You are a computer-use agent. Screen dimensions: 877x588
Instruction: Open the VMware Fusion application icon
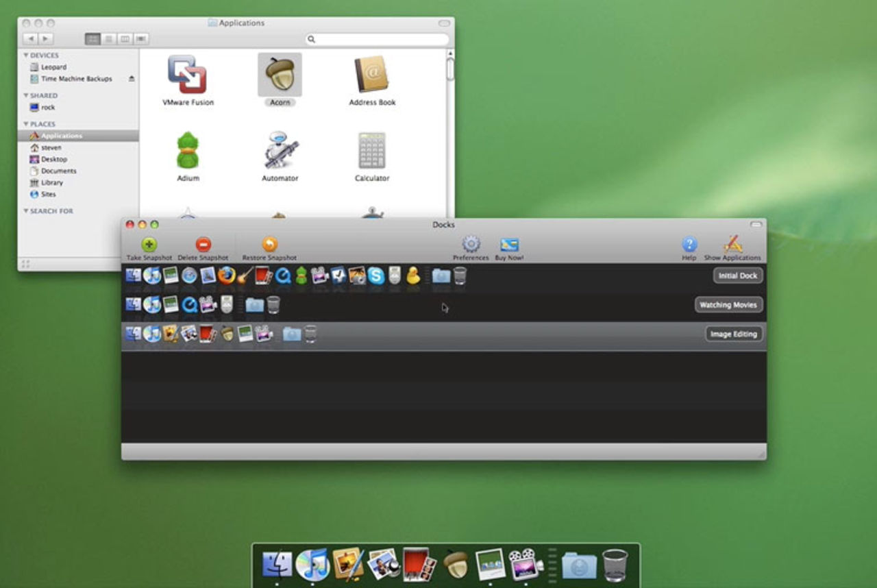(x=187, y=75)
